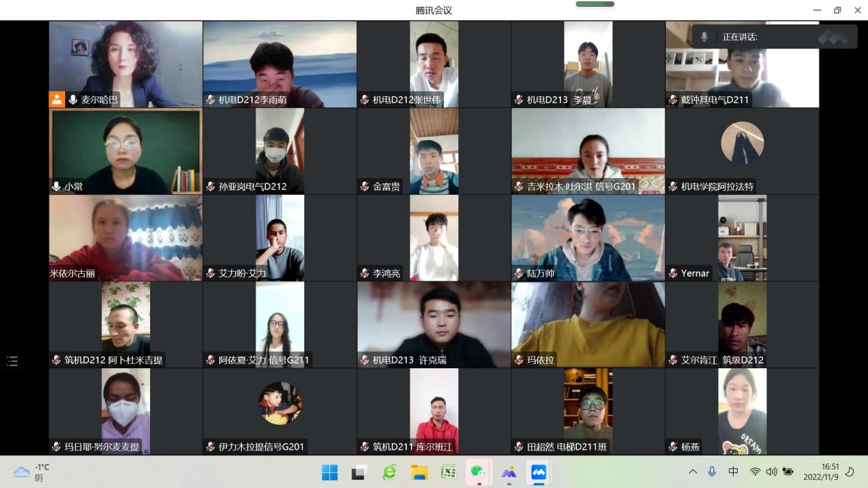
Task: Toggle the Chinese input method indicator
Action: pyautogui.click(x=733, y=472)
